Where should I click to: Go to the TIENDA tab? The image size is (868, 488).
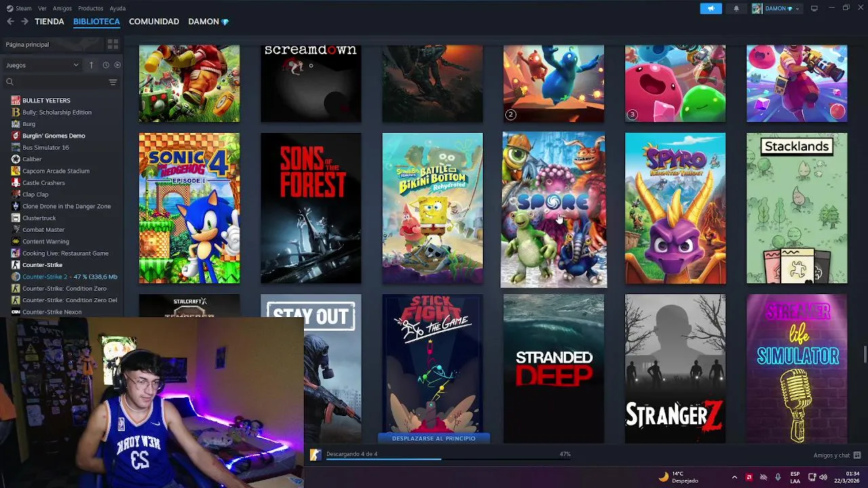pyautogui.click(x=50, y=22)
